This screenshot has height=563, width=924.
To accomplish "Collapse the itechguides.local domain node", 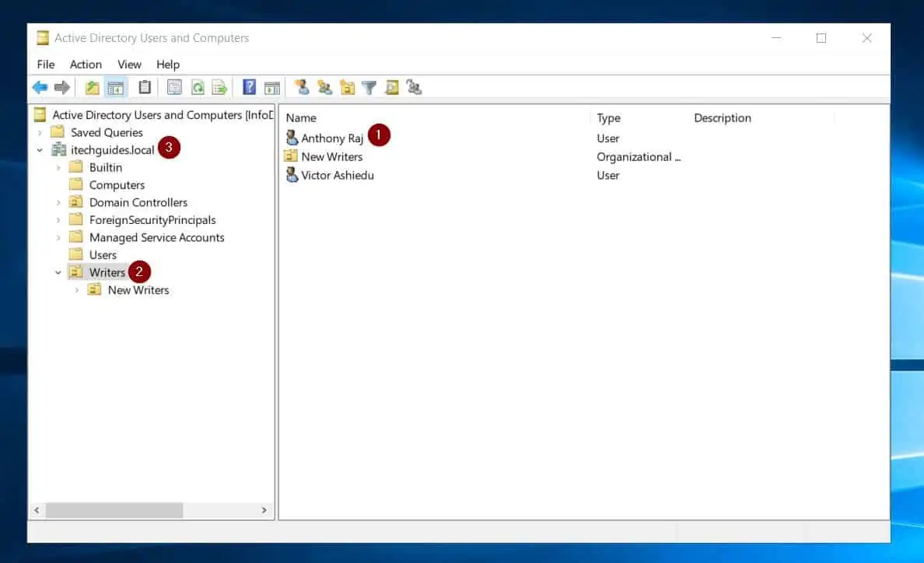I will (x=40, y=150).
